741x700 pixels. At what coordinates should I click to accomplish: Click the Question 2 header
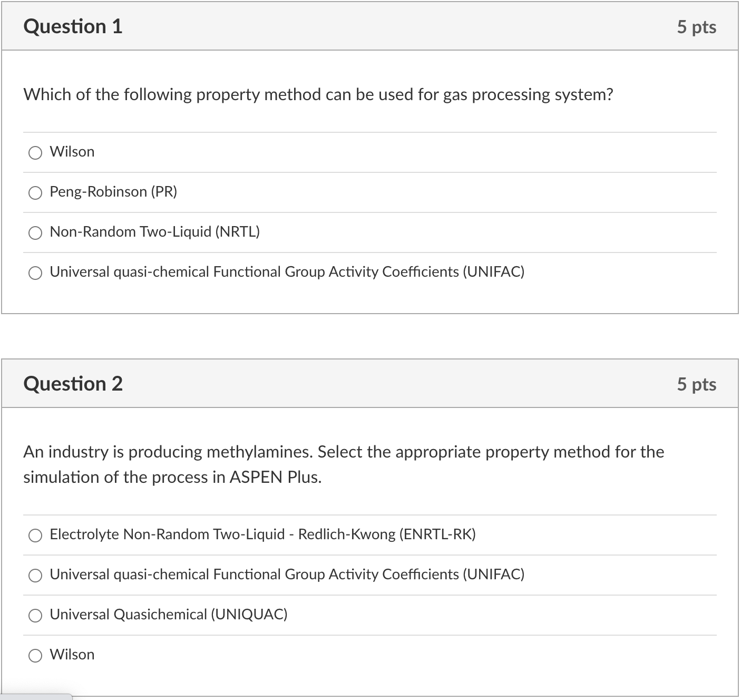73,383
